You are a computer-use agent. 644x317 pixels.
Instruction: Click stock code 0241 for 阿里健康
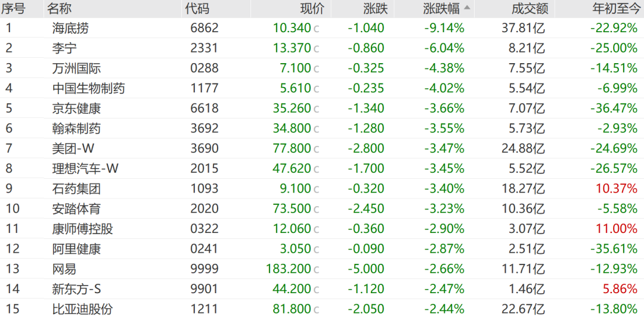pyautogui.click(x=205, y=249)
